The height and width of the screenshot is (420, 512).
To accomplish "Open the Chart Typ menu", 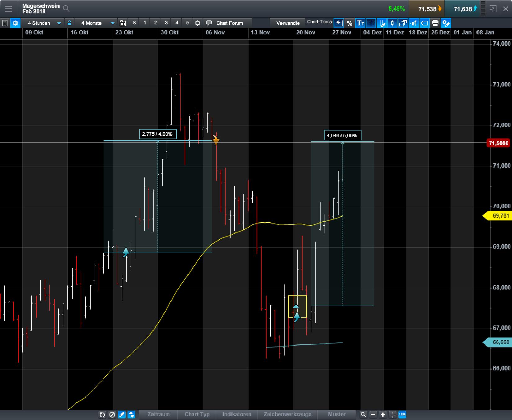I will (x=197, y=414).
